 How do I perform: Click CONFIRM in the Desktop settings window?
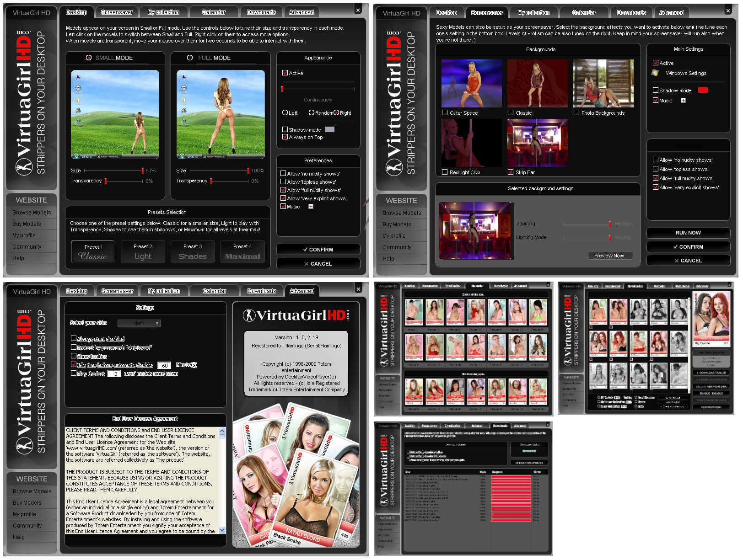[x=318, y=250]
